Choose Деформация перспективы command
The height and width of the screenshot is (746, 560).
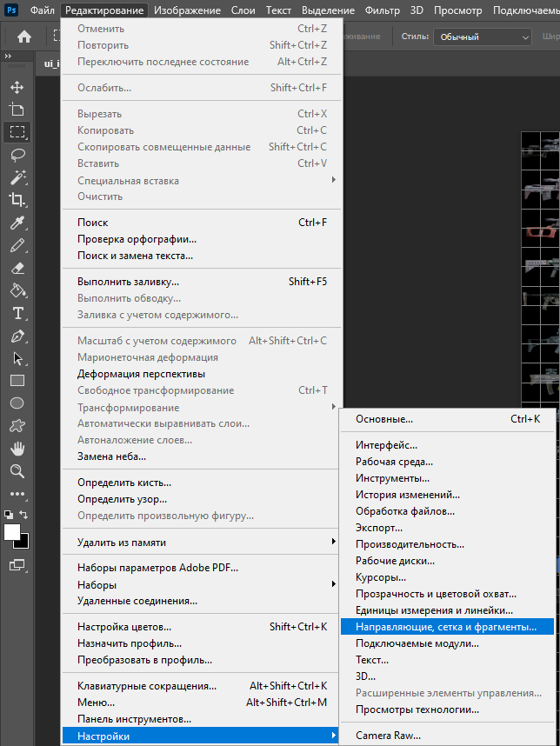click(x=202, y=374)
